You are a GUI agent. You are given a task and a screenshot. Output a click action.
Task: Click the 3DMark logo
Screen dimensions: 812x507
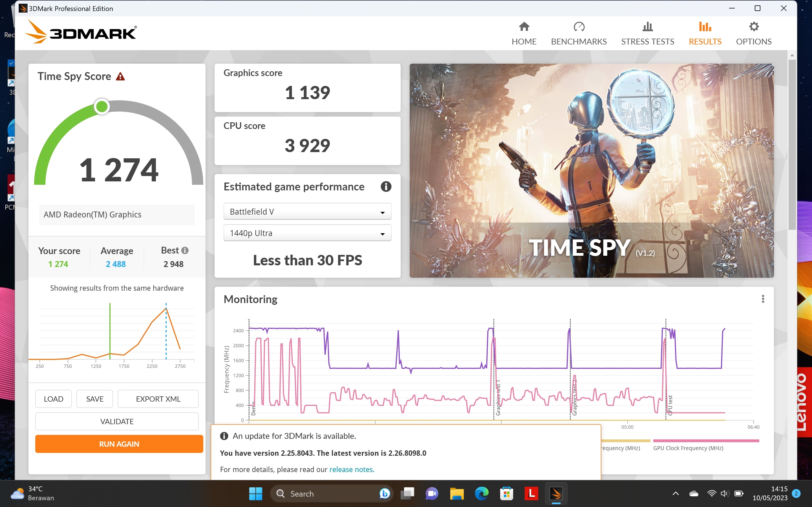pos(81,32)
